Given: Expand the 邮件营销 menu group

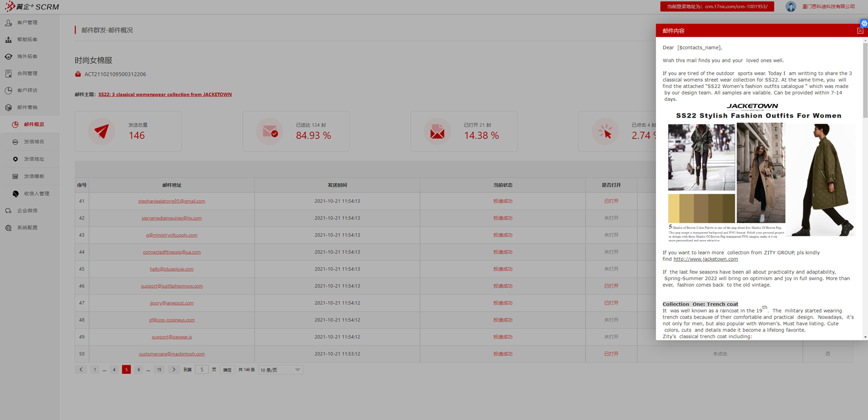Looking at the screenshot, I should click(28, 107).
